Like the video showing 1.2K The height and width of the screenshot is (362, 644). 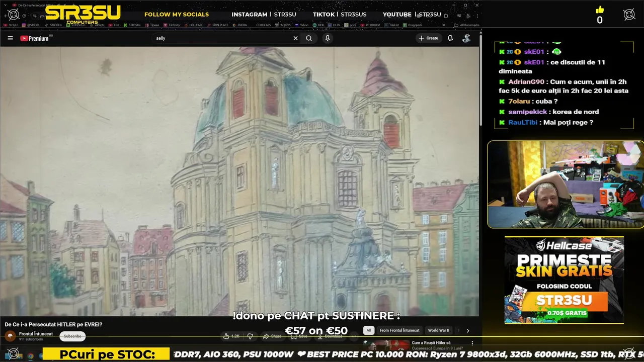(x=231, y=336)
